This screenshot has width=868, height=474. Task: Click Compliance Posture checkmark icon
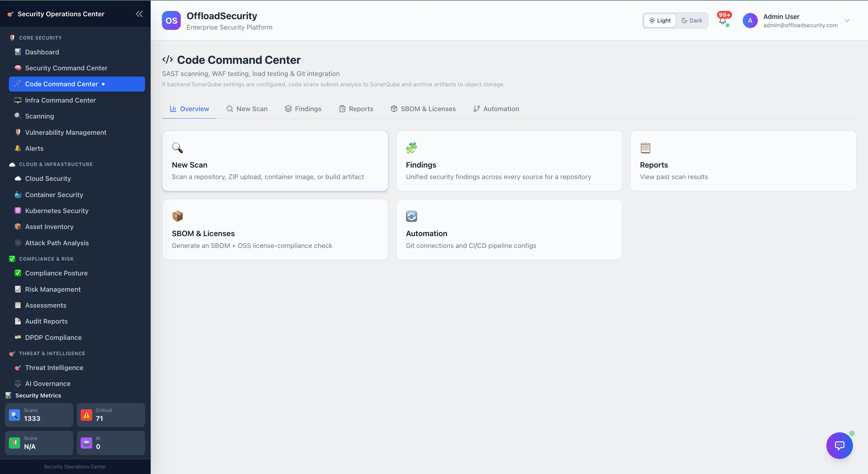tap(18, 273)
